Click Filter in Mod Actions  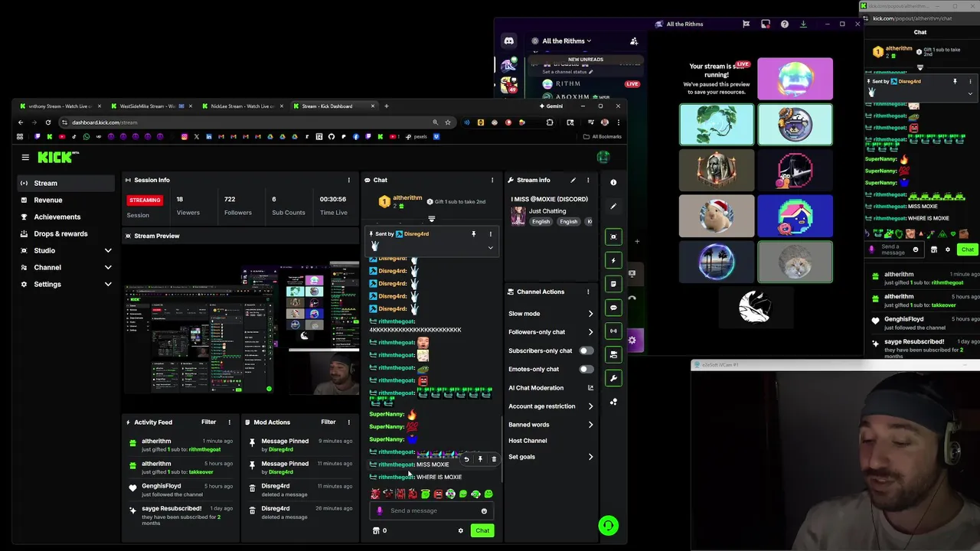328,422
